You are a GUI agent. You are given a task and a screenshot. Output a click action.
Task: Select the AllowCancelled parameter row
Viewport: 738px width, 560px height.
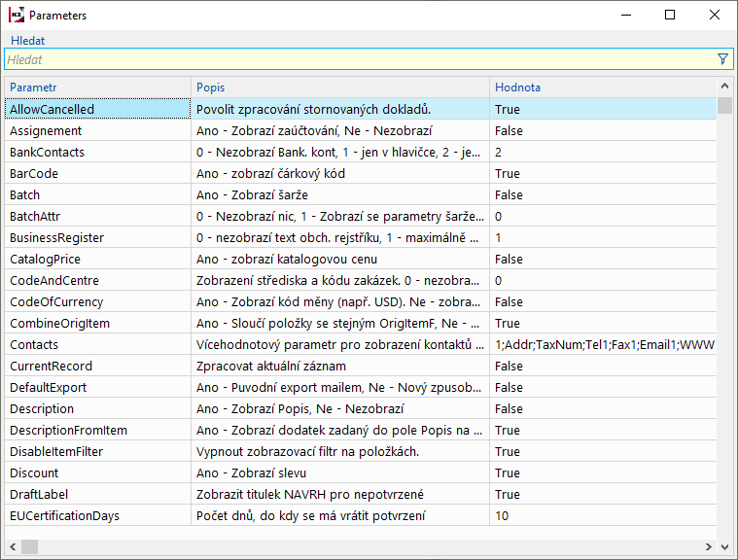pyautogui.click(x=53, y=110)
